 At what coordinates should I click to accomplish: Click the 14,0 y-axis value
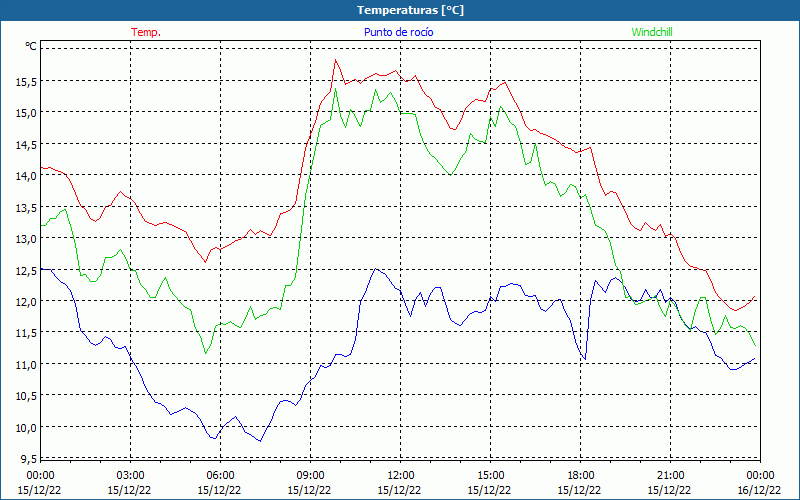(x=26, y=176)
